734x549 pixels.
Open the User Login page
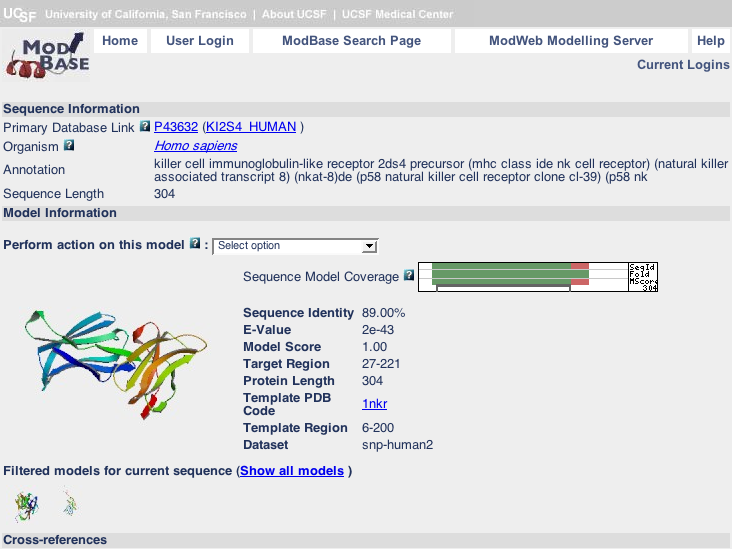click(x=199, y=41)
